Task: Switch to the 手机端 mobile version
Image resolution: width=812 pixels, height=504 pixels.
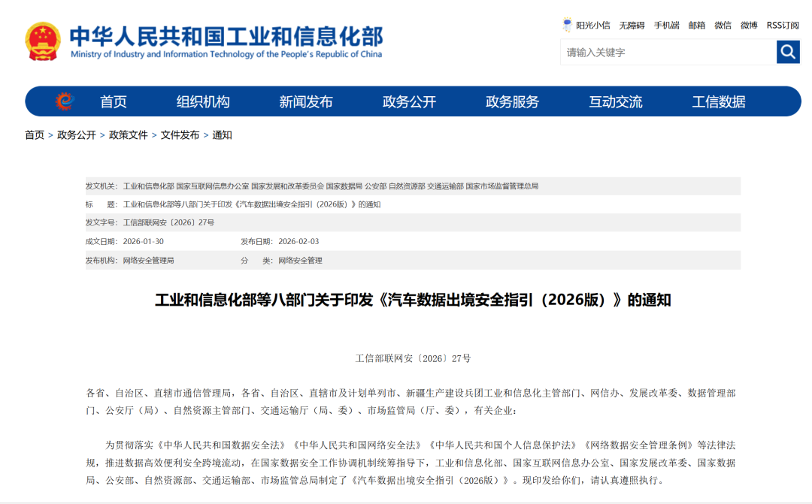Action: point(668,25)
